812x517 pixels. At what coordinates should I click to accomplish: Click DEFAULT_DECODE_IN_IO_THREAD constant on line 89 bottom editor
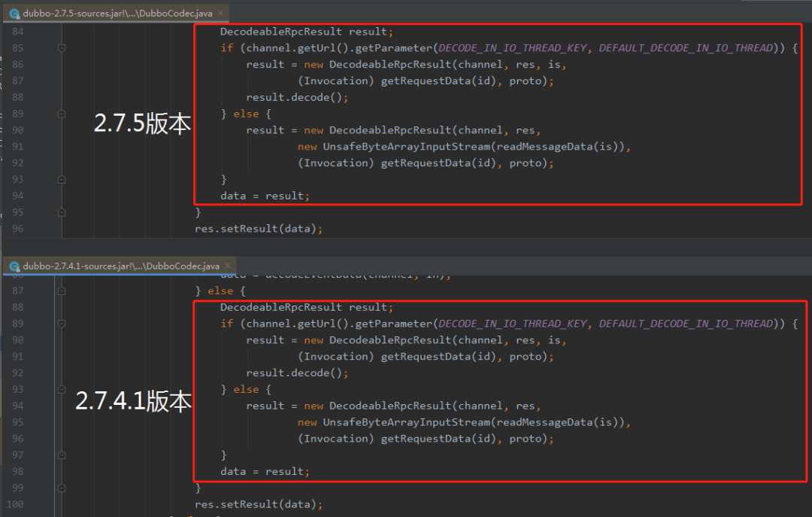point(686,324)
